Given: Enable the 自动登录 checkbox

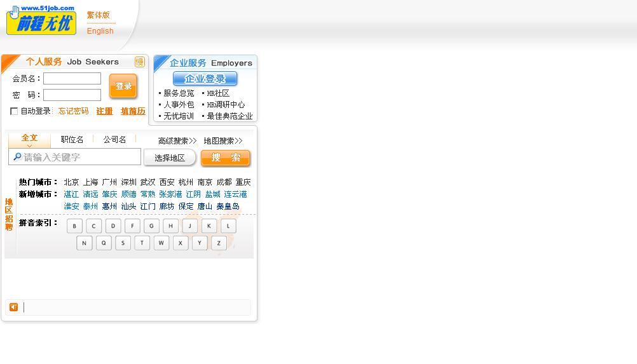Looking at the screenshot, I should pyautogui.click(x=14, y=111).
